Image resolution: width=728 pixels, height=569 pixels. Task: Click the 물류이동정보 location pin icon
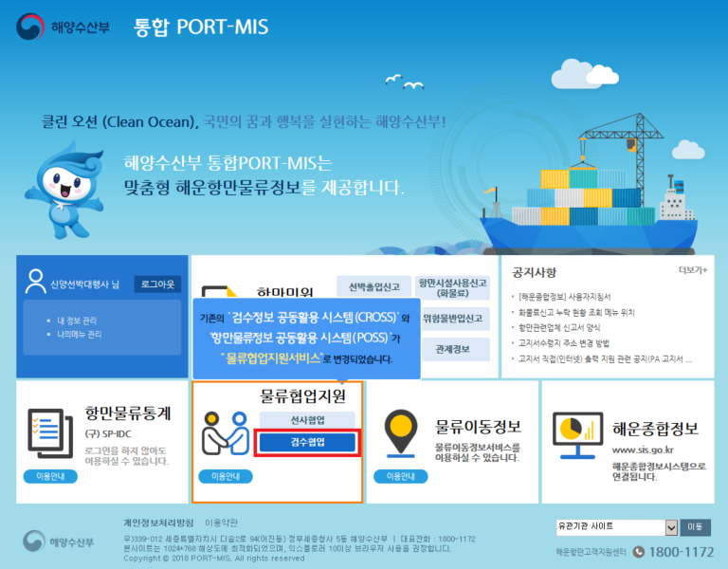click(401, 433)
